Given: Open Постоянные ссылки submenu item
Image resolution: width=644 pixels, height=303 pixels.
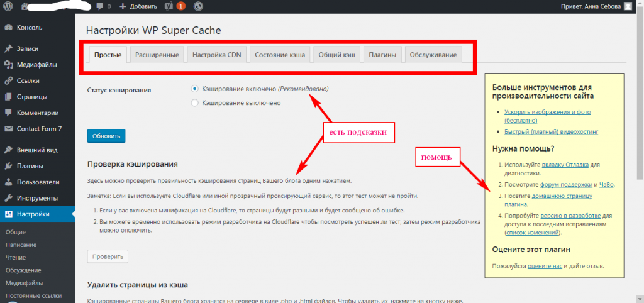Looking at the screenshot, I should tap(34, 296).
